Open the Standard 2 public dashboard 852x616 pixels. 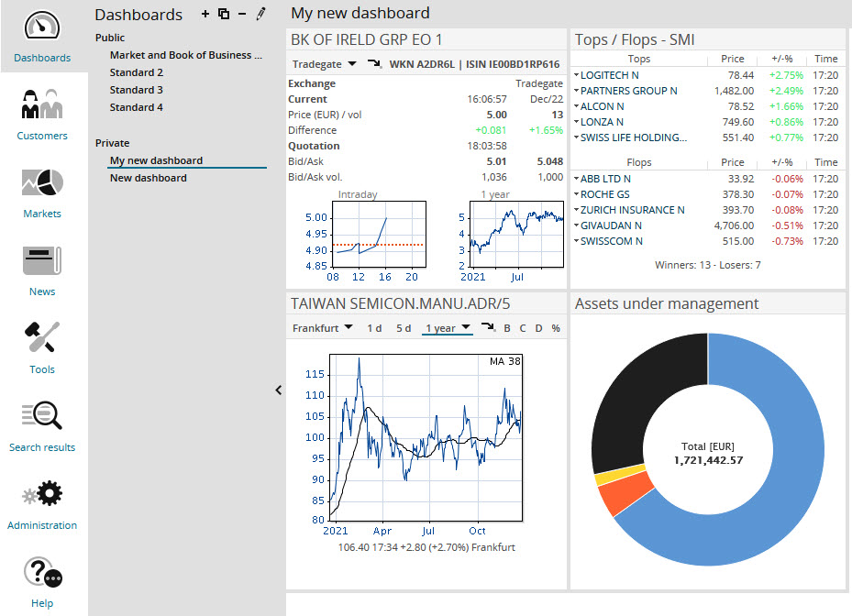pos(137,72)
